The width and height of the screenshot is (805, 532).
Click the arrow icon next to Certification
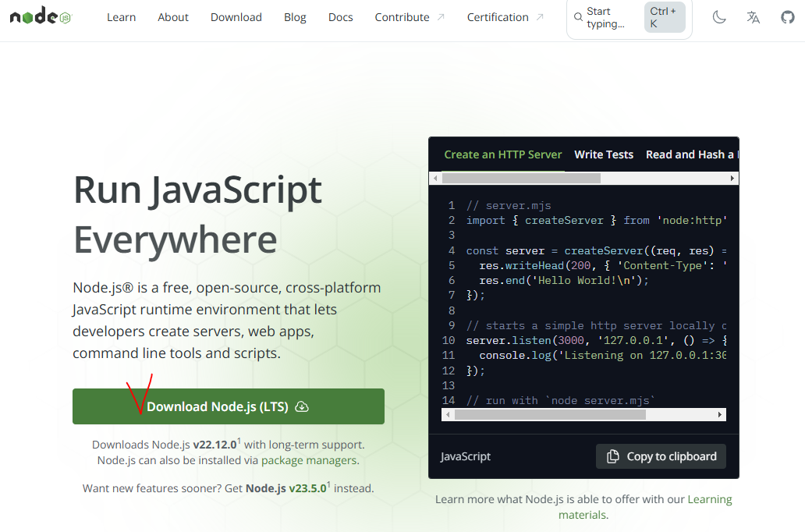(x=540, y=17)
